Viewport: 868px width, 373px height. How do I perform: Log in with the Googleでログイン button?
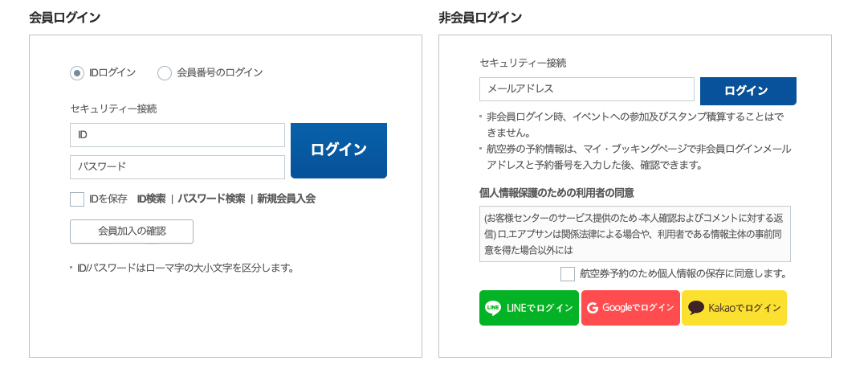[x=630, y=308]
